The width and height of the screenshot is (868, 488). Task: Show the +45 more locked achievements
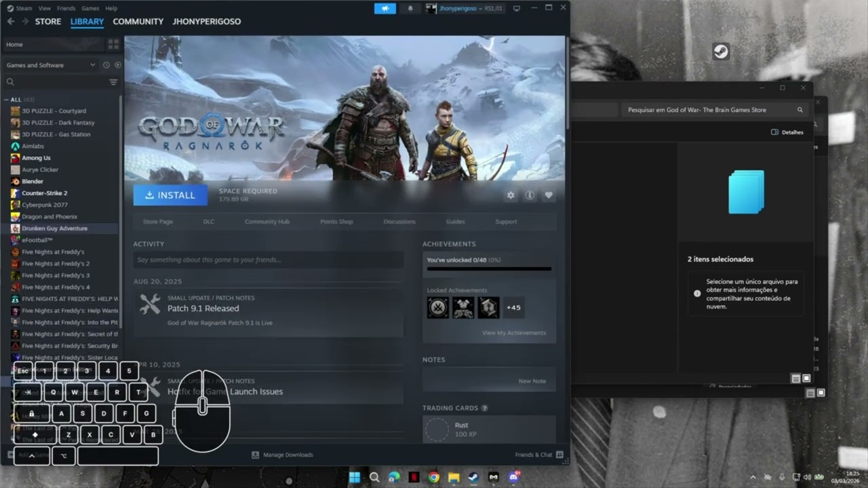tap(514, 307)
